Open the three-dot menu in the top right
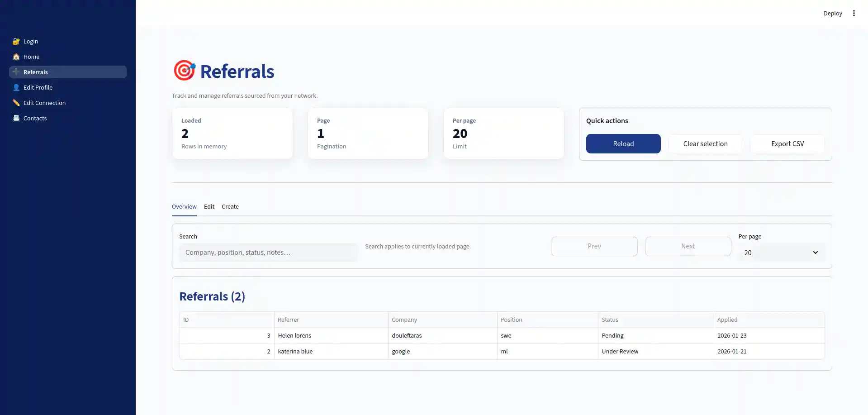868x415 pixels. point(854,13)
